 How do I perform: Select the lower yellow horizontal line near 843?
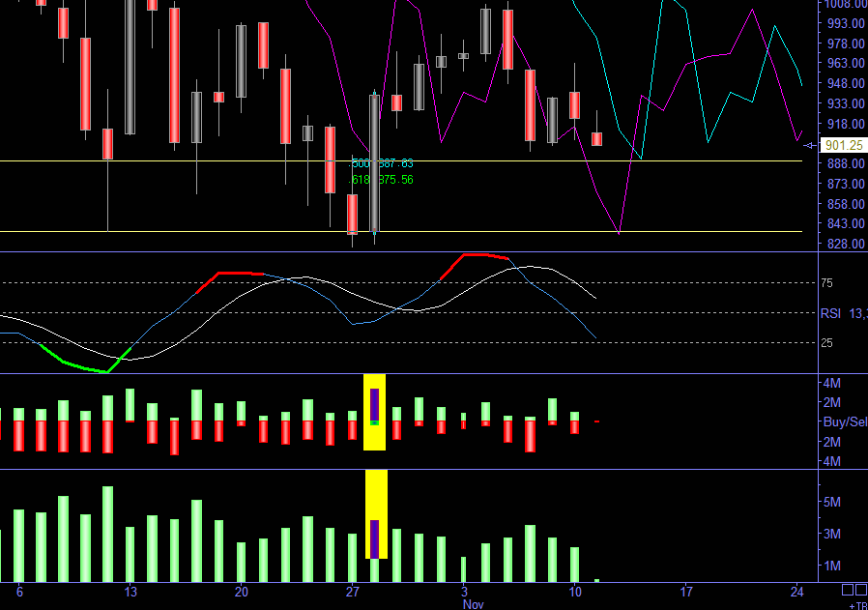tap(401, 231)
